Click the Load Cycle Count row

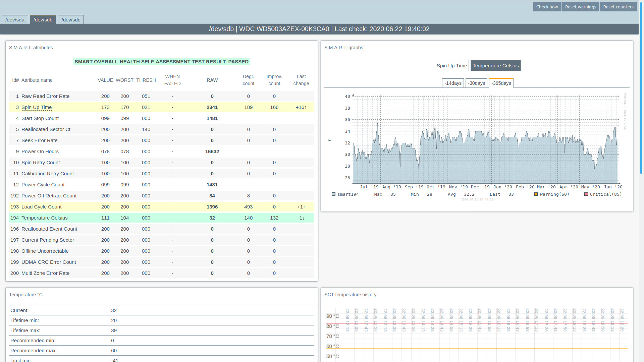click(42, 207)
